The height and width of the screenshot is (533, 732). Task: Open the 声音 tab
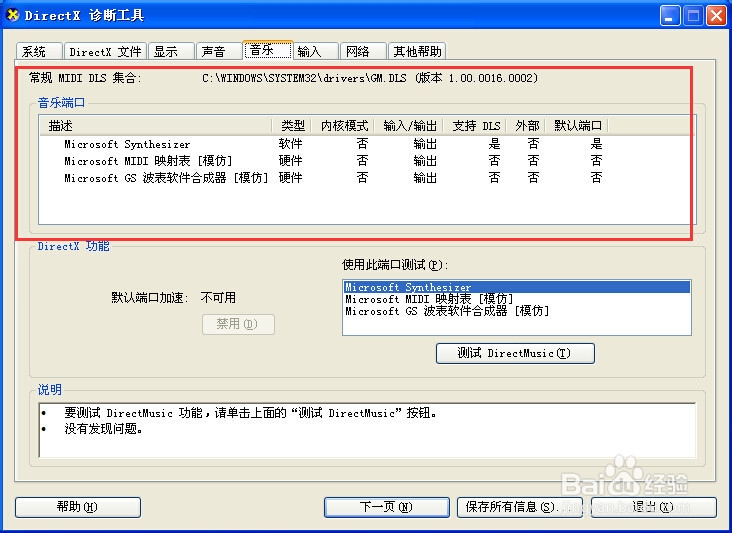pos(219,51)
